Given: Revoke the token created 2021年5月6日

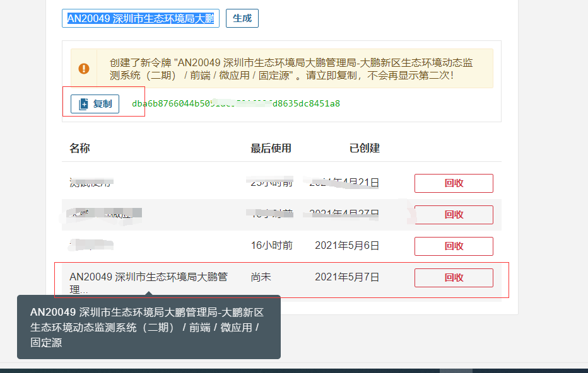Looking at the screenshot, I should pyautogui.click(x=454, y=246).
